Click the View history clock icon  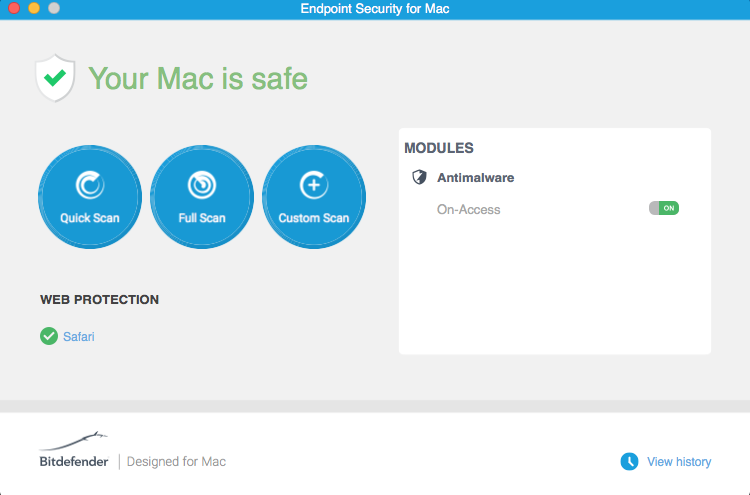pos(629,461)
